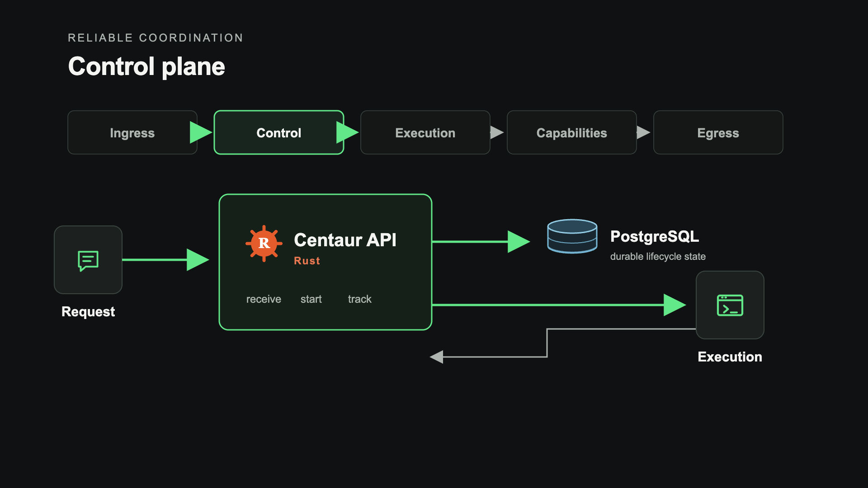The height and width of the screenshot is (488, 868).
Task: Click the Control plane slide title
Action: tap(146, 66)
